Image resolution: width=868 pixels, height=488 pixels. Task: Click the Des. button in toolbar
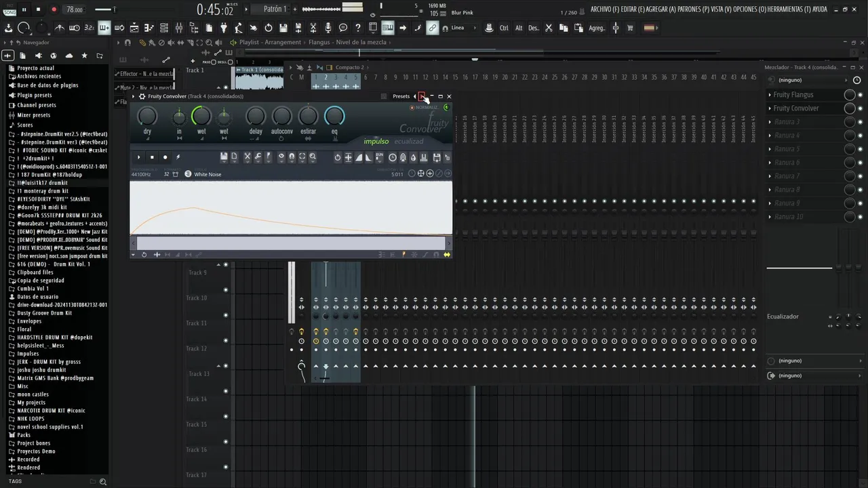534,28
